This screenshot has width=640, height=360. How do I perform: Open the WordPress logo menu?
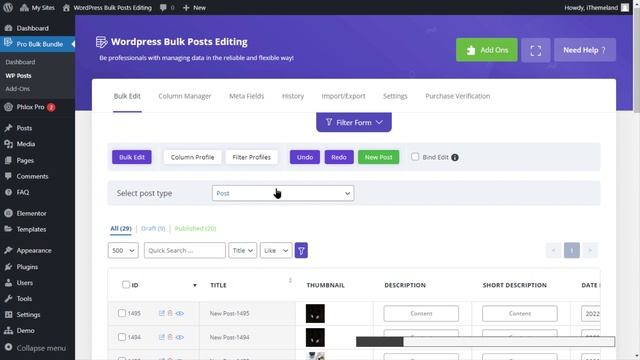pos(8,7)
